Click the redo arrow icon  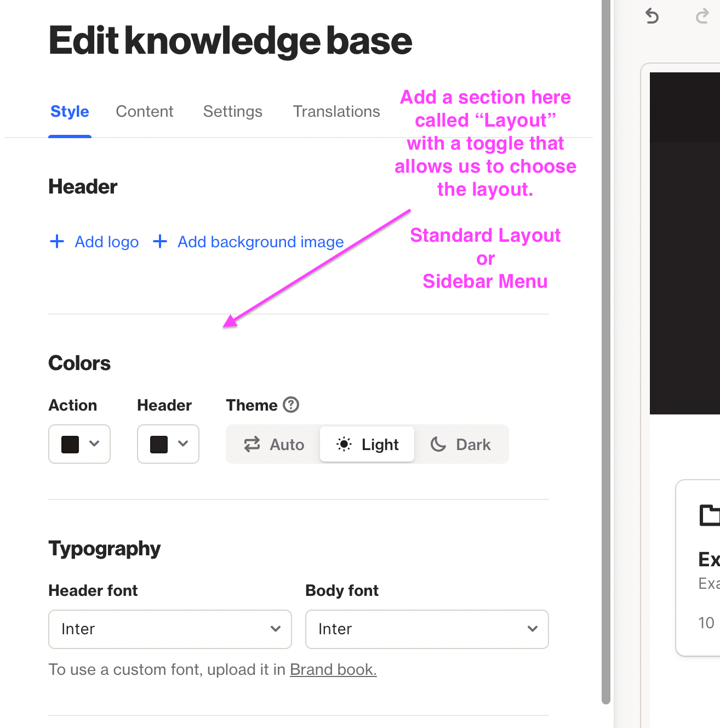(702, 16)
